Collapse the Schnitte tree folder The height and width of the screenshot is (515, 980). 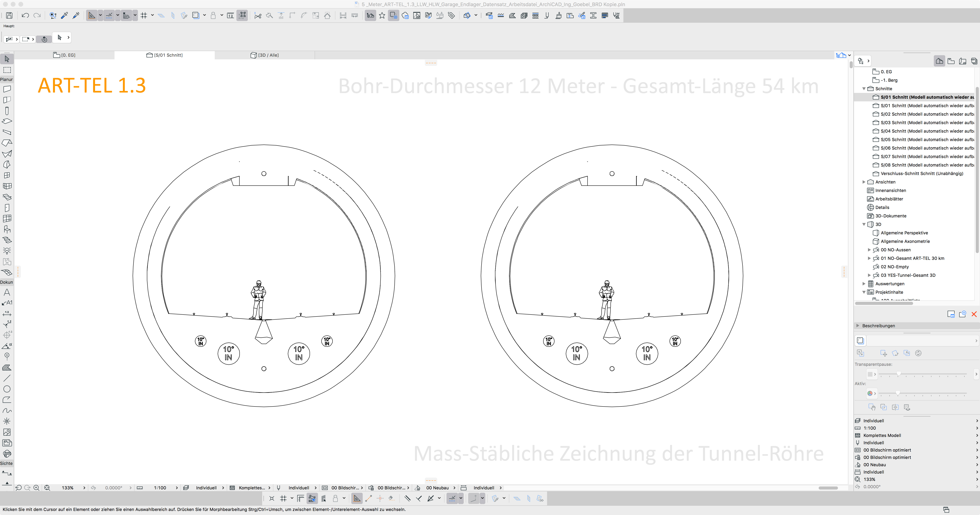(x=864, y=89)
